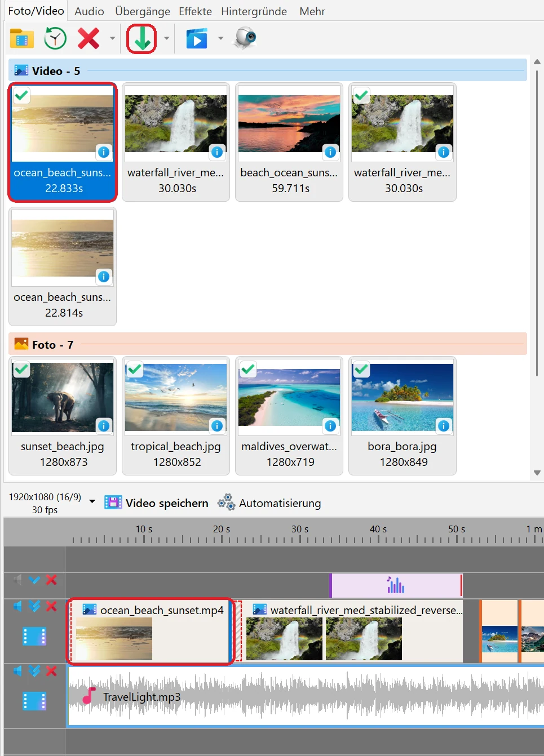Click the double checkmark on the video track
544x756 pixels.
(34, 606)
